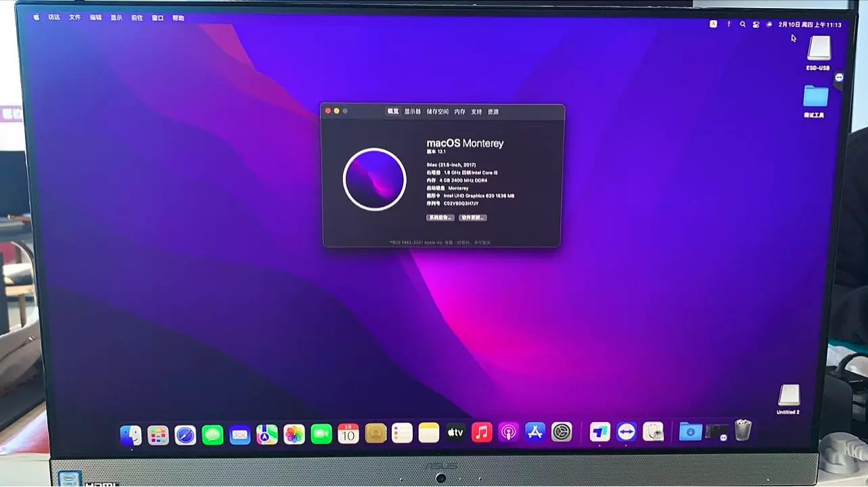Viewport: 868px width, 487px height.
Task: Open System Preferences from the Dock
Action: [560, 431]
